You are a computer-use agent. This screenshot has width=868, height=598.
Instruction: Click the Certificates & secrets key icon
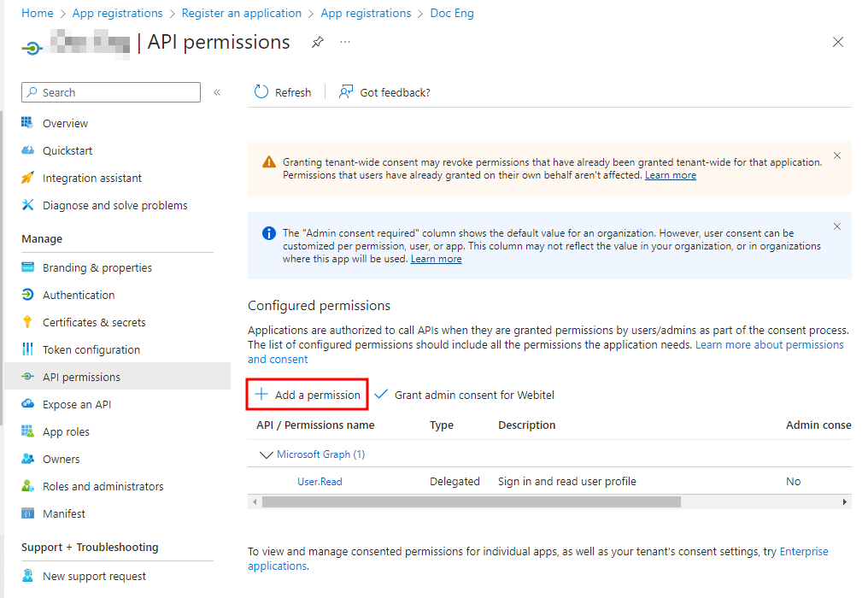[27, 322]
